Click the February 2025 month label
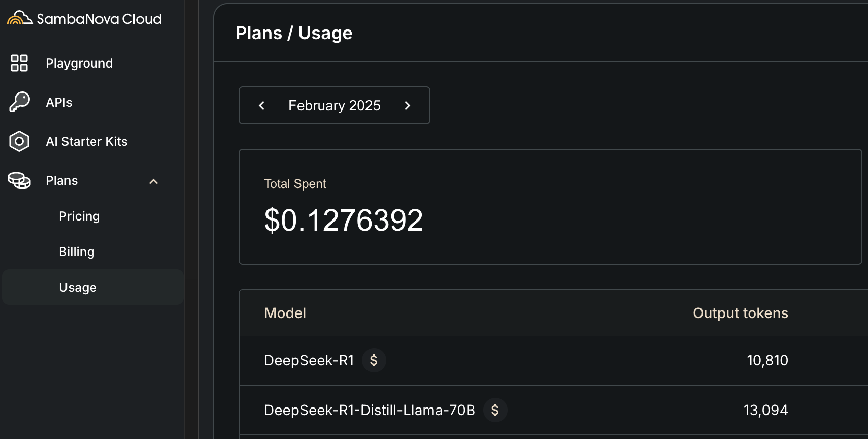Screen dimensions: 868x439 pos(335,105)
